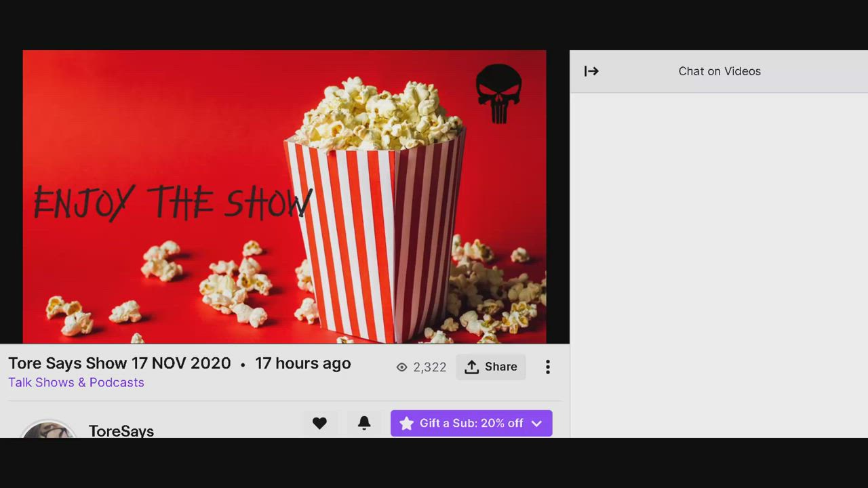Click the Tore Says Show 17 NOV 2020 title
Viewport: 868px width, 488px height.
[x=119, y=363]
